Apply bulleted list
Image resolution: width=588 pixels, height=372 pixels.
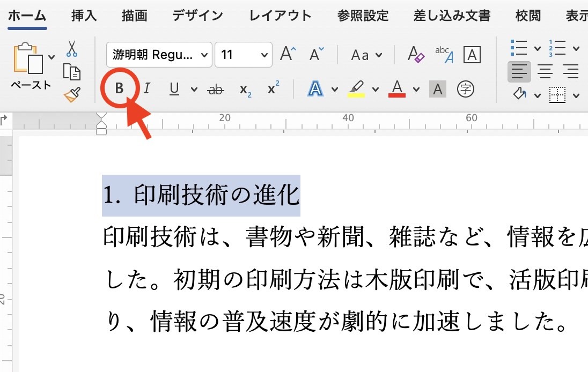tap(519, 48)
